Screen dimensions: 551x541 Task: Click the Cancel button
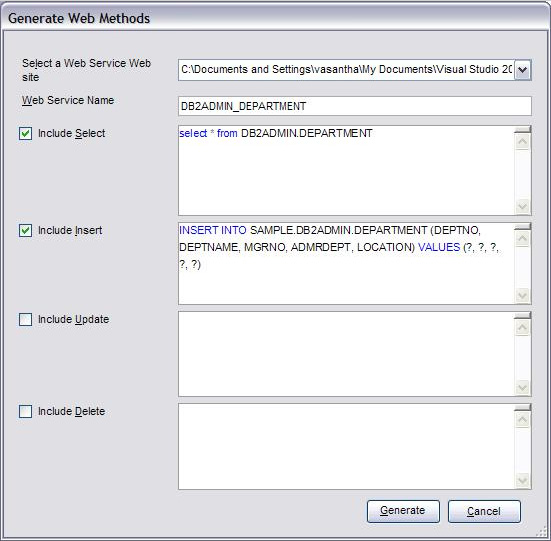484,511
